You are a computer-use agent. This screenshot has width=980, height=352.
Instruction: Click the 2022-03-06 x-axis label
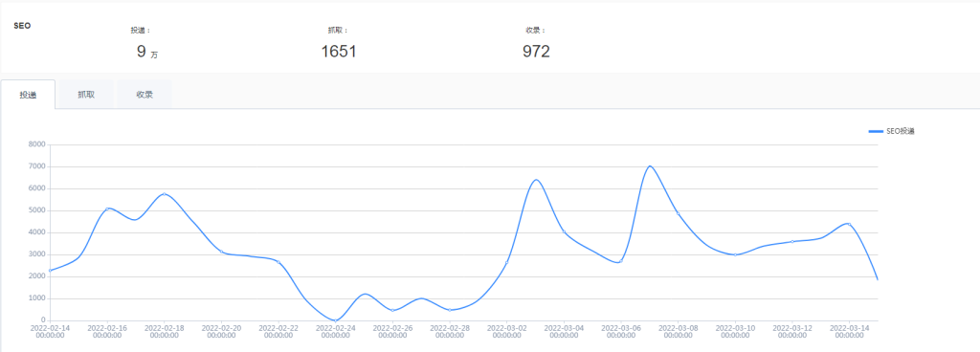[x=621, y=331]
